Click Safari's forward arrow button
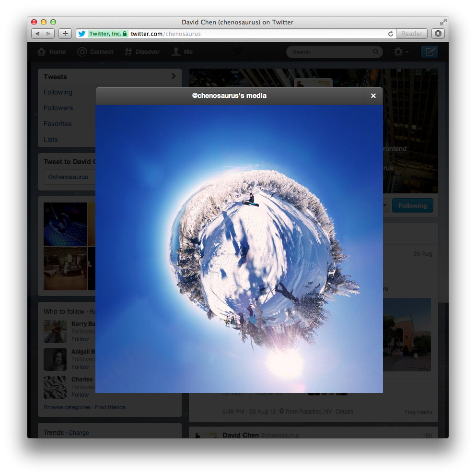 click(49, 34)
